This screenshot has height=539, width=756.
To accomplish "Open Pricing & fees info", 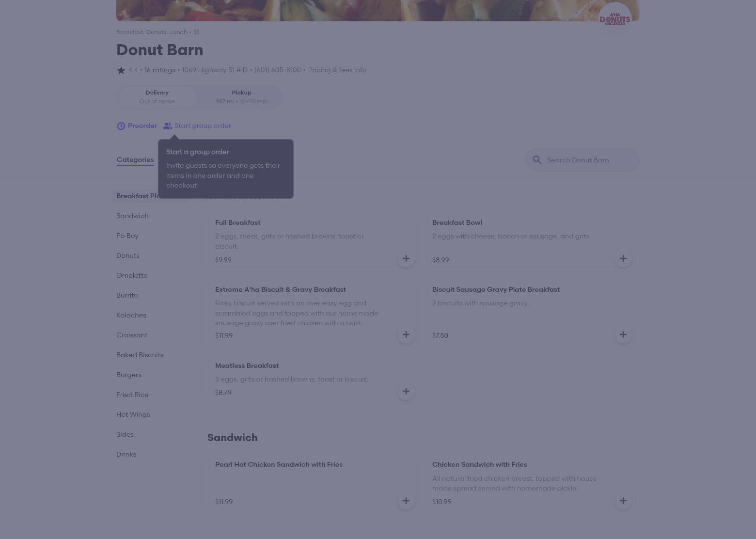I will pos(337,70).
